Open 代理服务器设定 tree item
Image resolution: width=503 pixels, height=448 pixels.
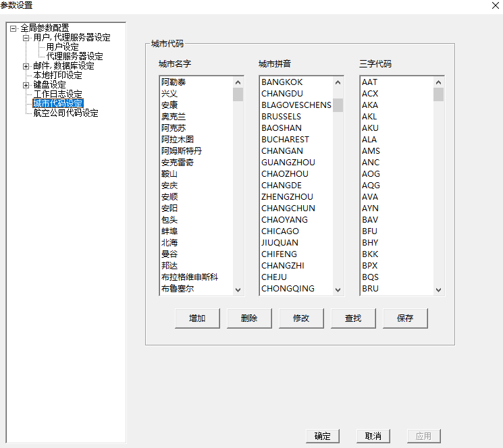pyautogui.click(x=74, y=57)
